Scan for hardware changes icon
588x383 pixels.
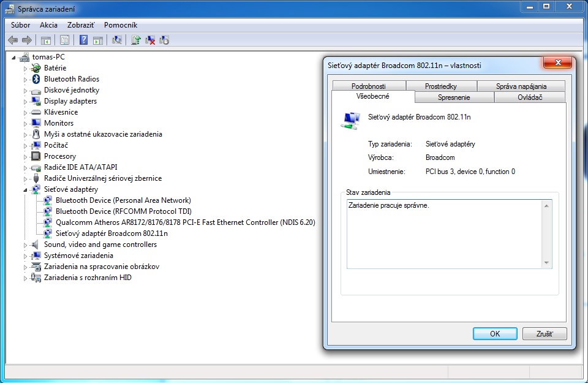(117, 40)
